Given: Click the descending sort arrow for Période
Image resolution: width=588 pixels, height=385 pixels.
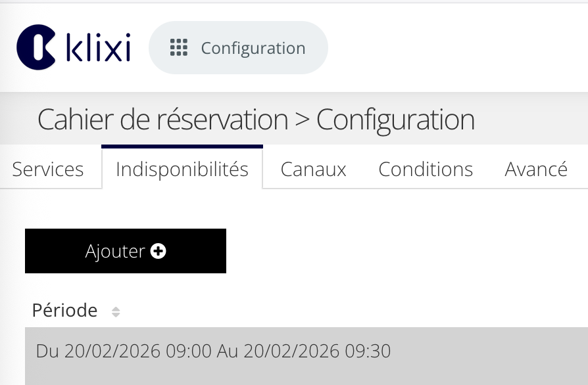Looking at the screenshot, I should tap(116, 315).
